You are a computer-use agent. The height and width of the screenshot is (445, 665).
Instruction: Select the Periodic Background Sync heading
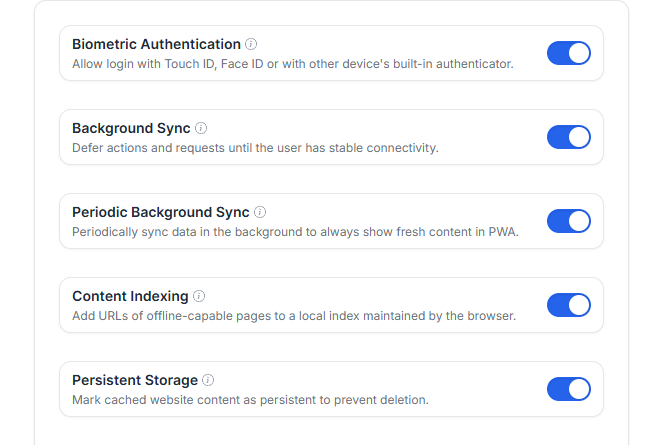tap(161, 212)
